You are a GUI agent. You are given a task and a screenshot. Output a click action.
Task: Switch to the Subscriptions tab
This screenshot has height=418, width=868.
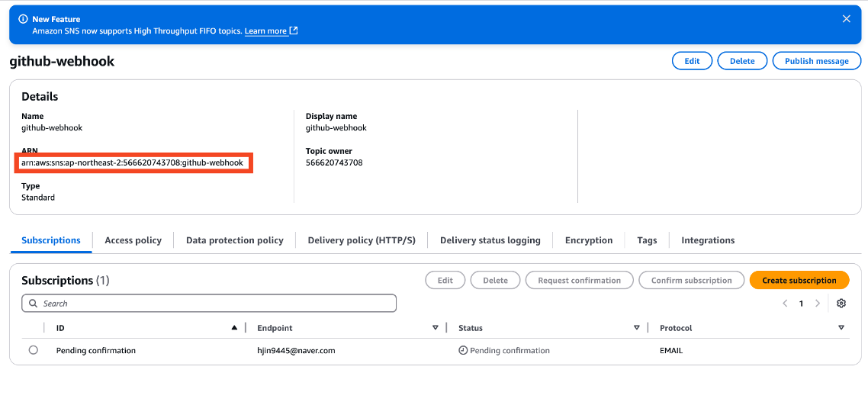(51, 240)
